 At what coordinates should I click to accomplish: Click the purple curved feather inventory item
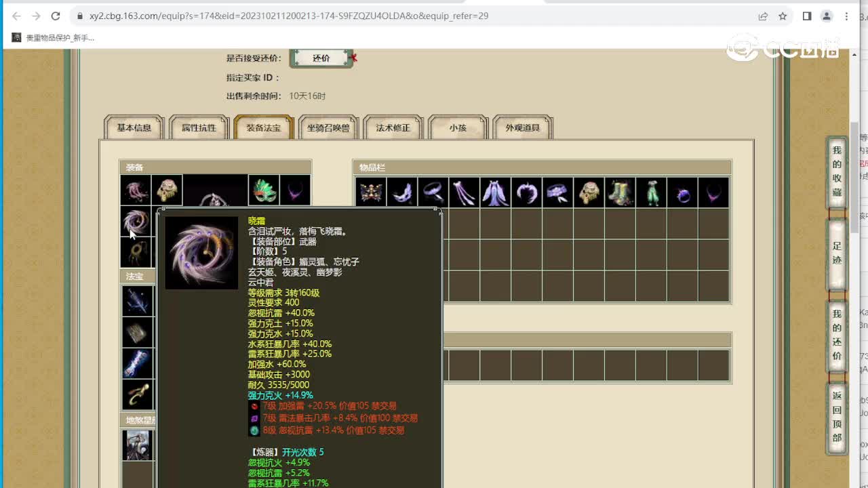pos(526,192)
